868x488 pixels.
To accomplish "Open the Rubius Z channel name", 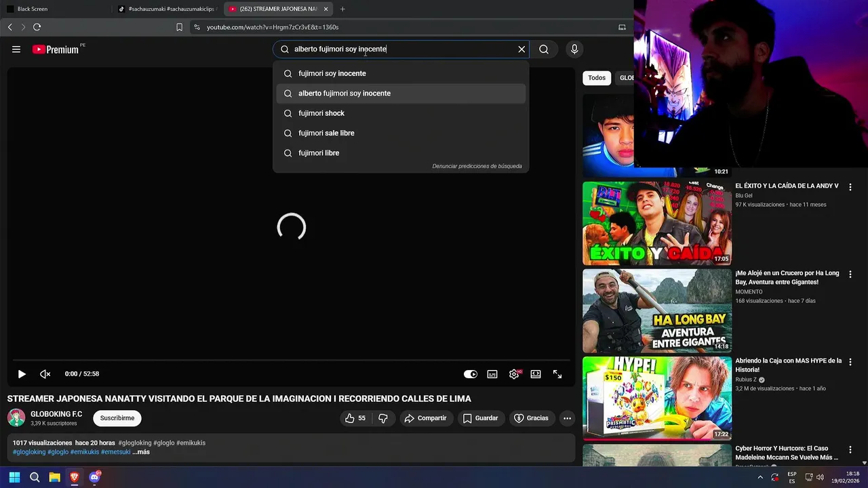I will click(x=747, y=380).
